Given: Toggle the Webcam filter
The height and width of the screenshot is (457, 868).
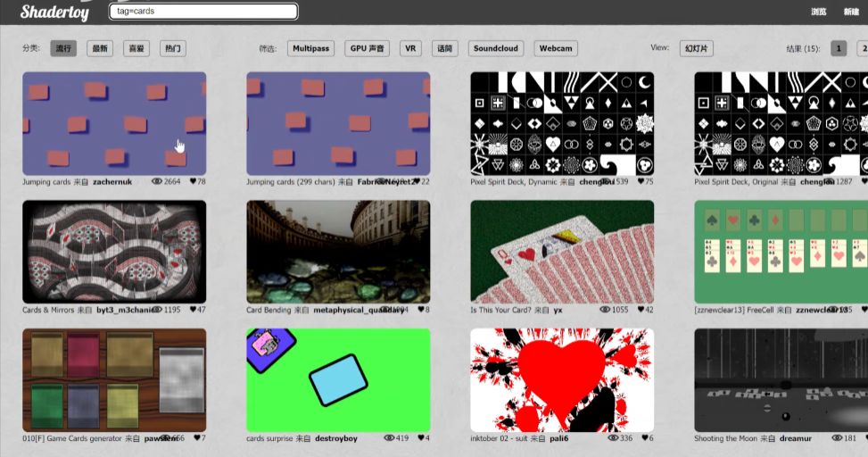Looking at the screenshot, I should coord(556,48).
